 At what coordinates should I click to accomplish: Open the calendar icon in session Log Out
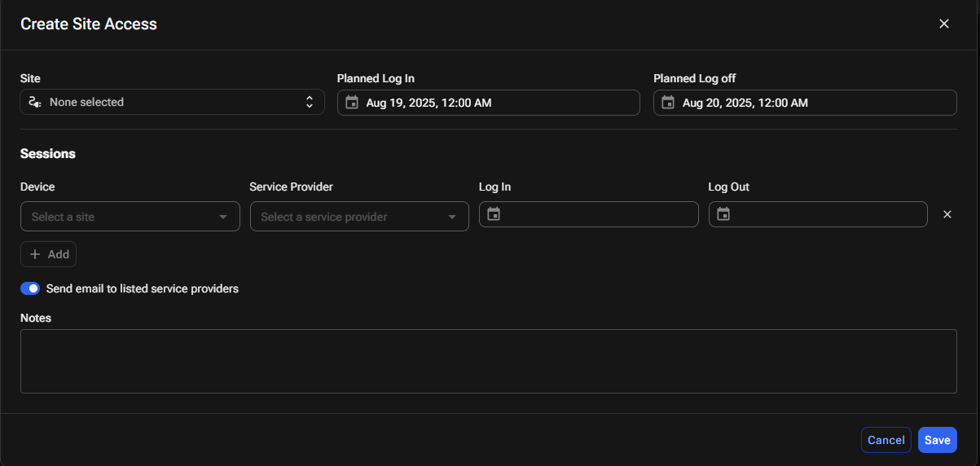coord(723,214)
